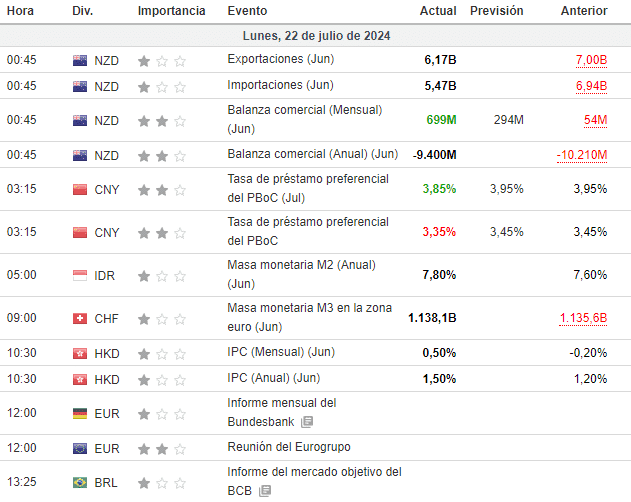Click Indonesia flag next to IDR
The image size is (631, 502).
tap(80, 275)
